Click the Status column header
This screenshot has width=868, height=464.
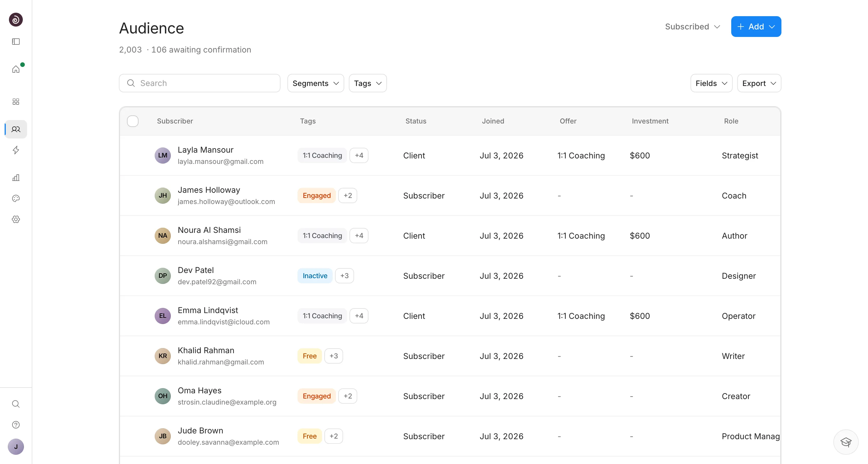tap(416, 121)
